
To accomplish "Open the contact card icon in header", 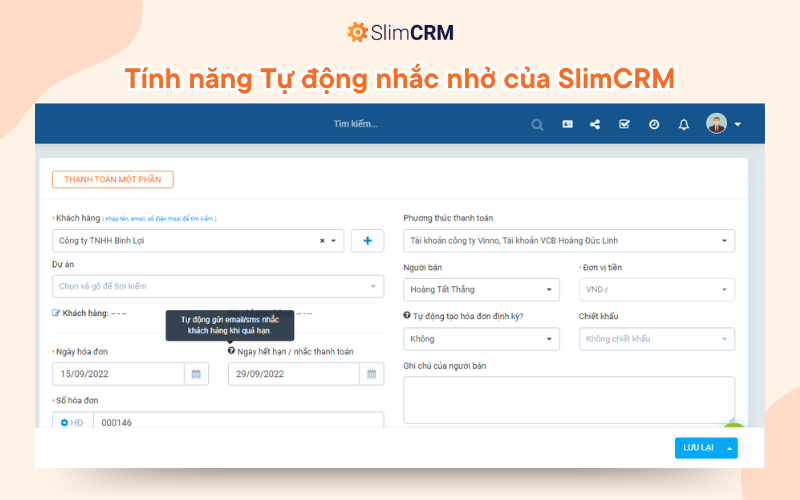I will pos(567,124).
